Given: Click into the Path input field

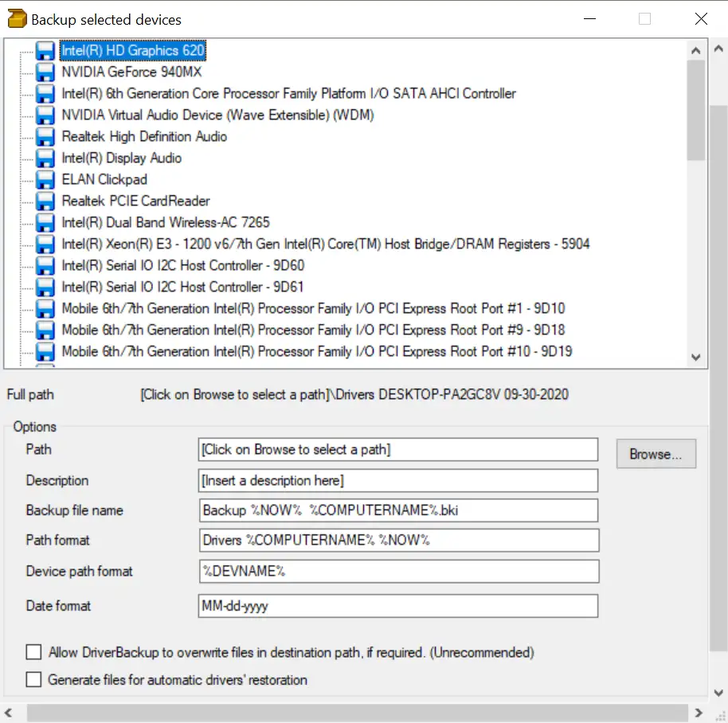Looking at the screenshot, I should point(398,449).
